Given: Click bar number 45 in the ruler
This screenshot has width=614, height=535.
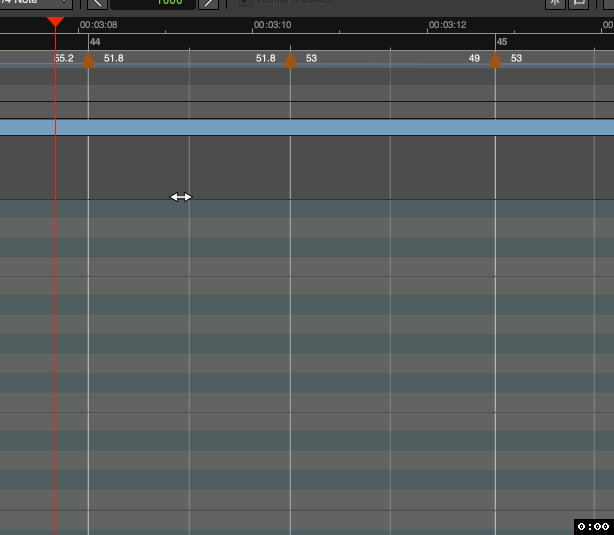Looking at the screenshot, I should pyautogui.click(x=502, y=42).
